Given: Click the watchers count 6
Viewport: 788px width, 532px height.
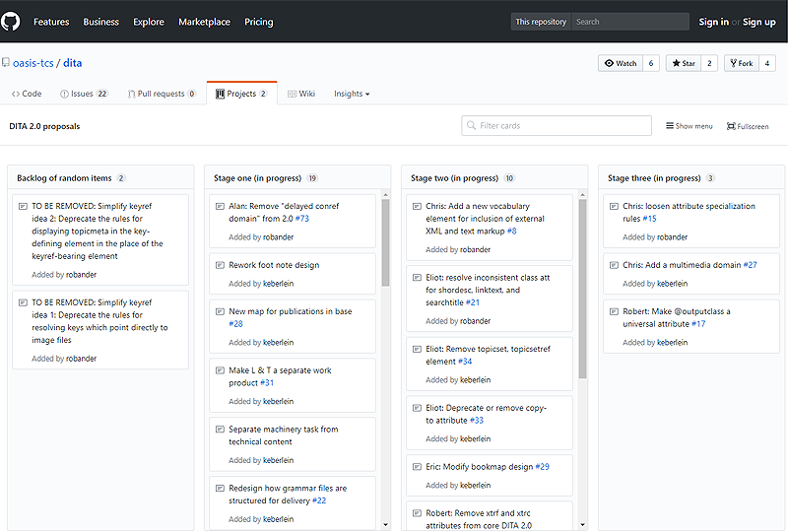Looking at the screenshot, I should click(651, 63).
